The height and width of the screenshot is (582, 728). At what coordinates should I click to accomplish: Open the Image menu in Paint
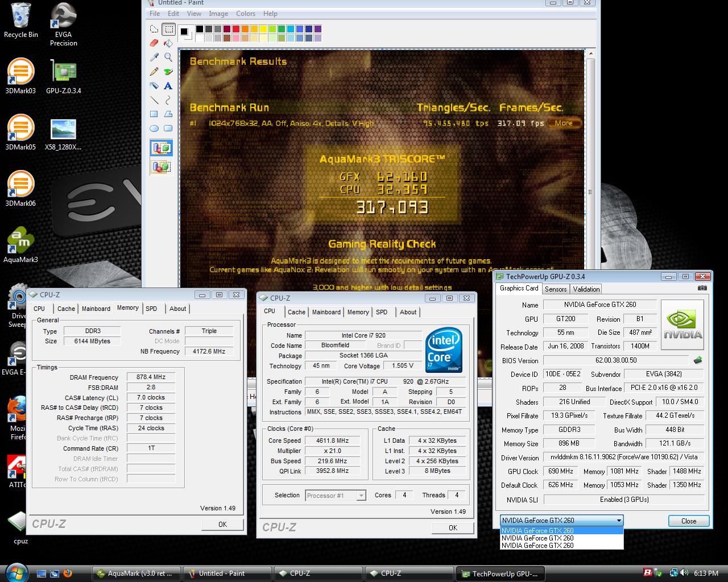218,14
